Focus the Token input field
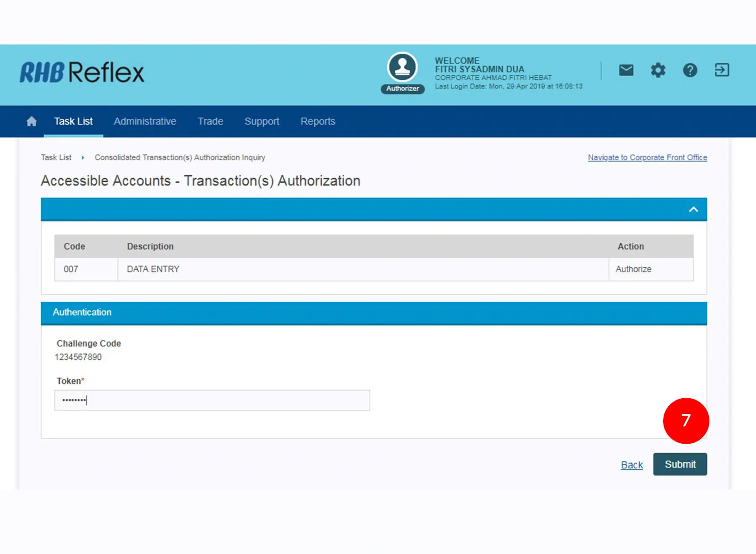The image size is (756, 554). (212, 400)
